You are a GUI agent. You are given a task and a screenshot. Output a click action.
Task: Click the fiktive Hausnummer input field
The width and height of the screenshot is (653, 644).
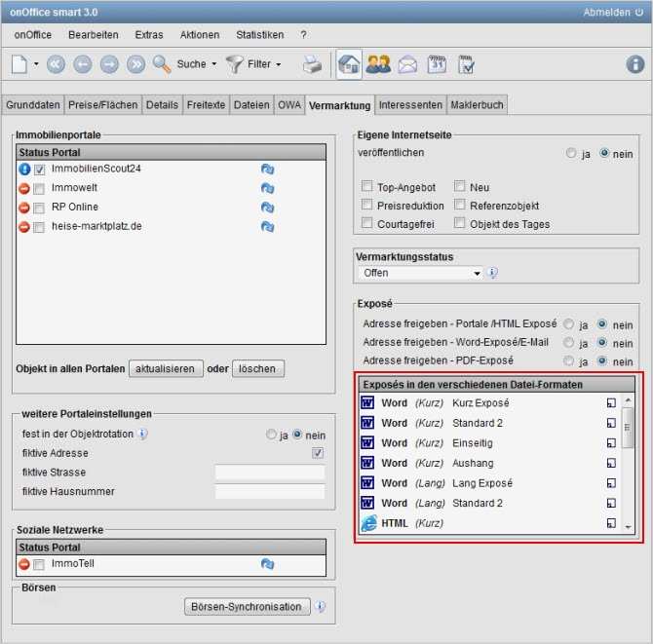click(270, 491)
